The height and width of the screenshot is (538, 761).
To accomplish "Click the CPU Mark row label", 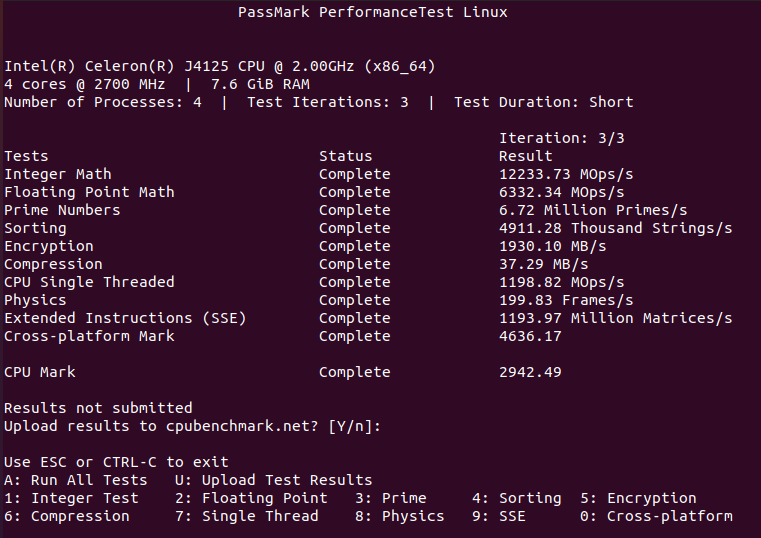I will click(40, 372).
